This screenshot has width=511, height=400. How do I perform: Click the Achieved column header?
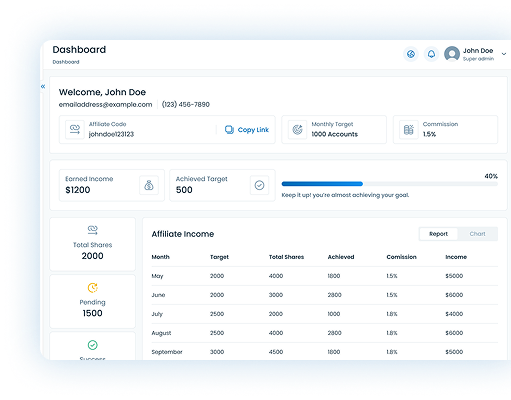pyautogui.click(x=341, y=257)
